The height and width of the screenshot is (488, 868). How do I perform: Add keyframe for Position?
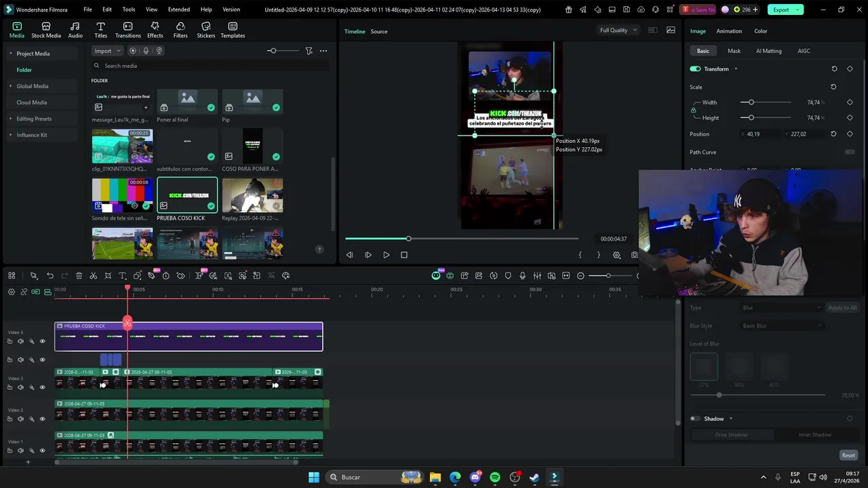(850, 134)
